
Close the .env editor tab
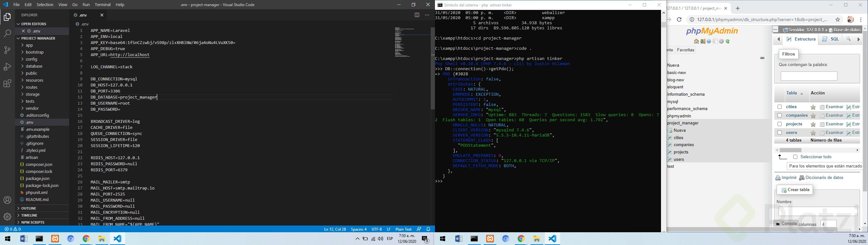click(102, 15)
